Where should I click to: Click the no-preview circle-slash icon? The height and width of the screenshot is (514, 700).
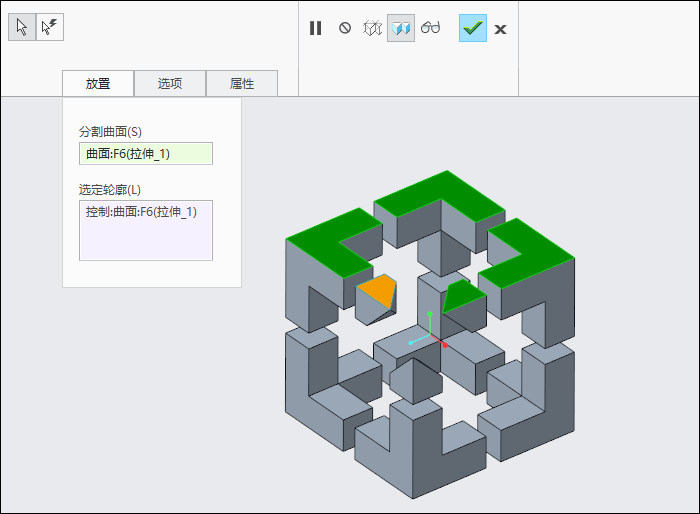pos(345,28)
